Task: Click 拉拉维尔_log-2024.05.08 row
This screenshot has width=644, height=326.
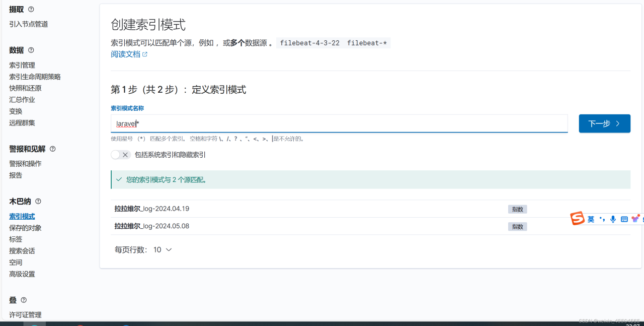Action: click(x=370, y=226)
